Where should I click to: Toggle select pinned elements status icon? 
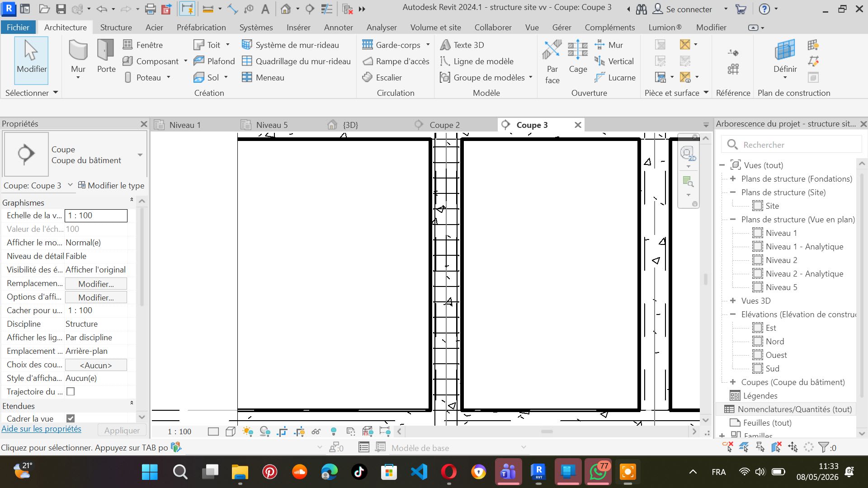click(760, 447)
